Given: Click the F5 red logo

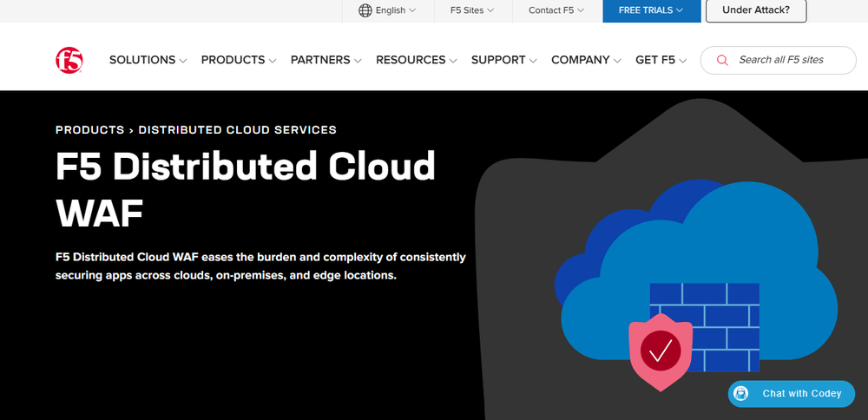Looking at the screenshot, I should (x=69, y=60).
